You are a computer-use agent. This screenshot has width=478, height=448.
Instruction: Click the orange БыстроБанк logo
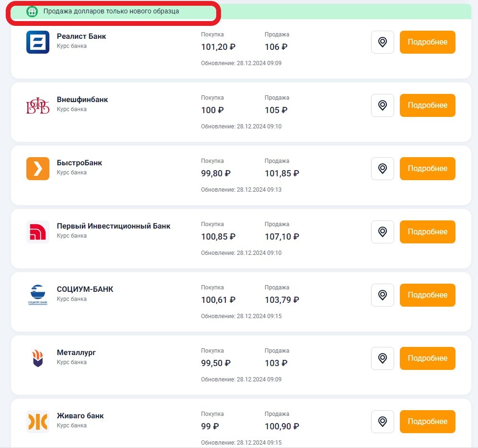click(38, 169)
